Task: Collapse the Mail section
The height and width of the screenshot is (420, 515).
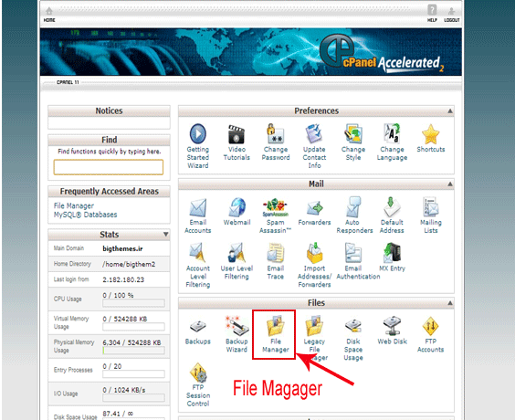Action: tap(450, 184)
